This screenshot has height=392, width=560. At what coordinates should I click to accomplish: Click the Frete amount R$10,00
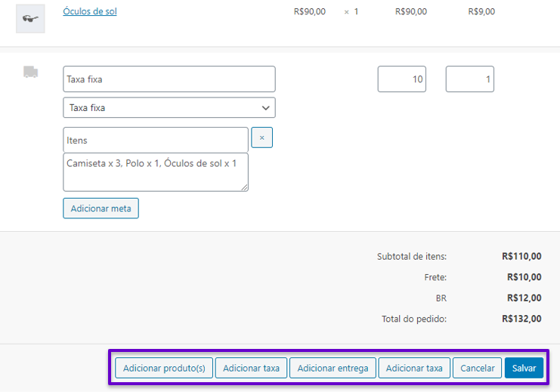click(524, 277)
